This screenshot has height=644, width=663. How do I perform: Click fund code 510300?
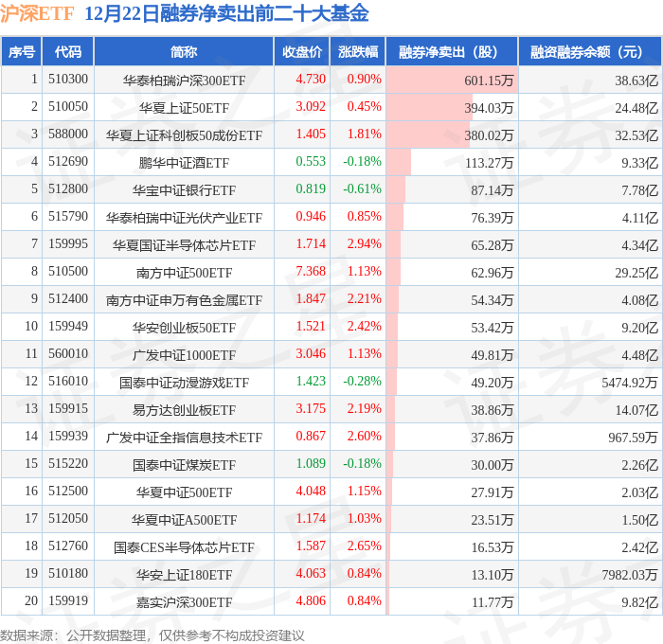[68, 79]
